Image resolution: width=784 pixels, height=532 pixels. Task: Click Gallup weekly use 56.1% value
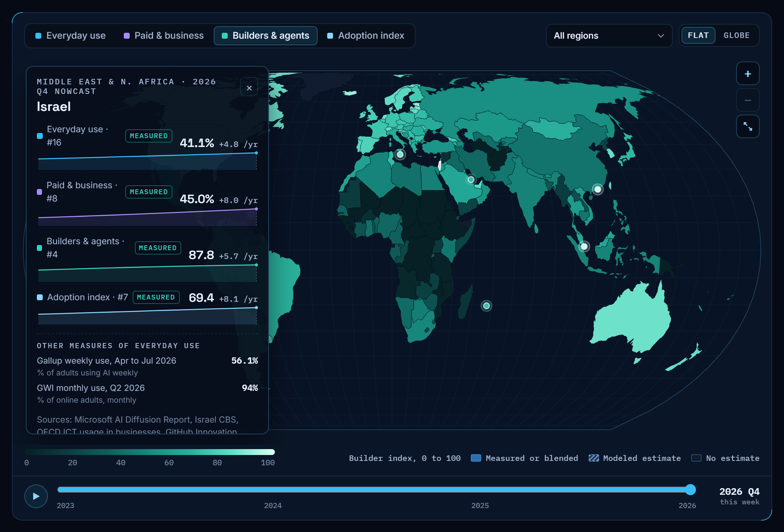(245, 361)
